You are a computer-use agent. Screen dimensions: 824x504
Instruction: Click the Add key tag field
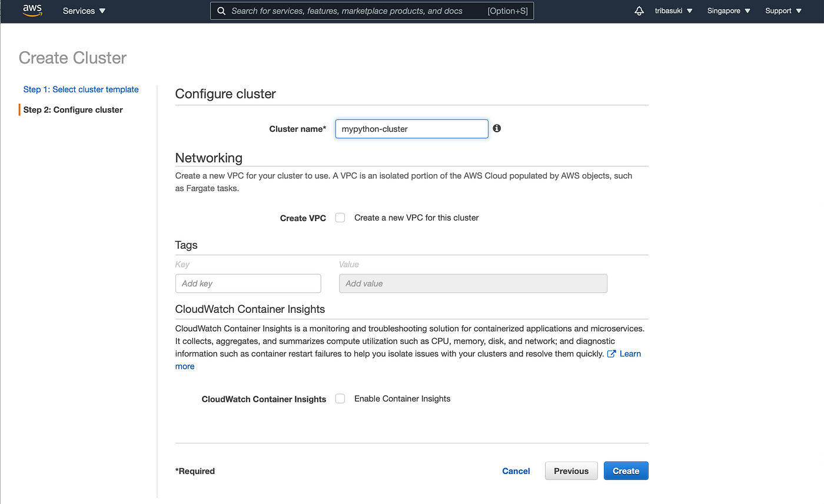[x=248, y=283]
